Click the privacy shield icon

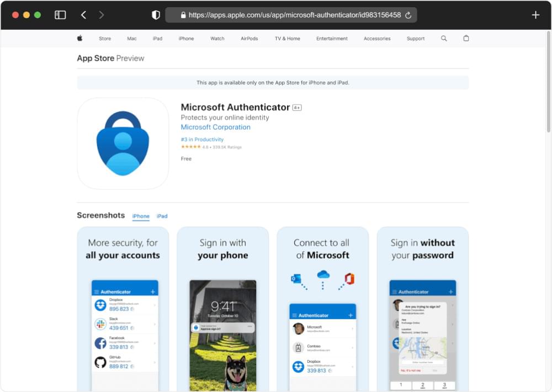point(156,15)
